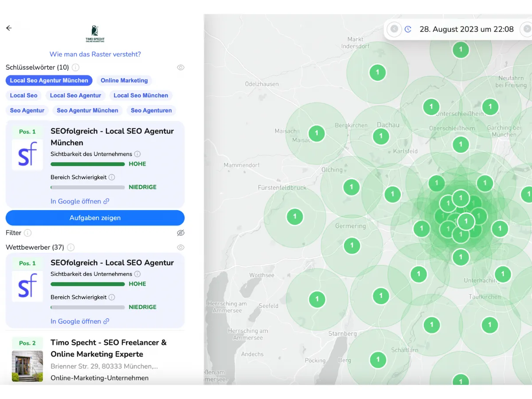This screenshot has height=399, width=532.
Task: Go to previous date with left arrow
Action: pos(394,29)
